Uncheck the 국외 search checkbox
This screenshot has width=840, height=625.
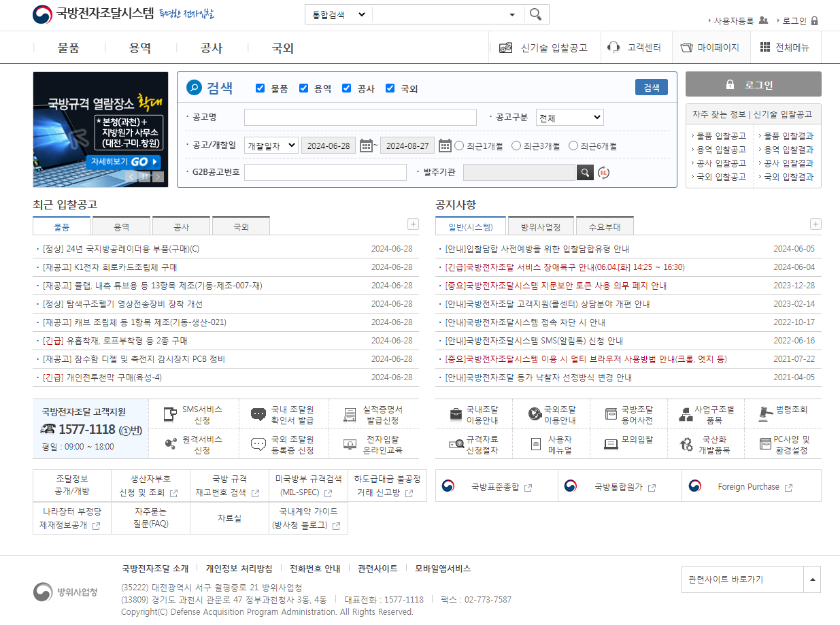[390, 88]
